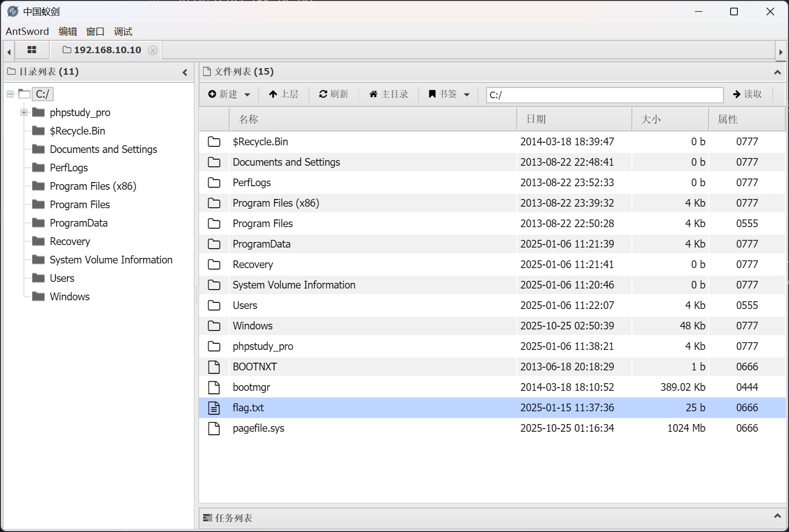Click the Windows folder icon in file list
The width and height of the screenshot is (789, 532).
coord(214,326)
